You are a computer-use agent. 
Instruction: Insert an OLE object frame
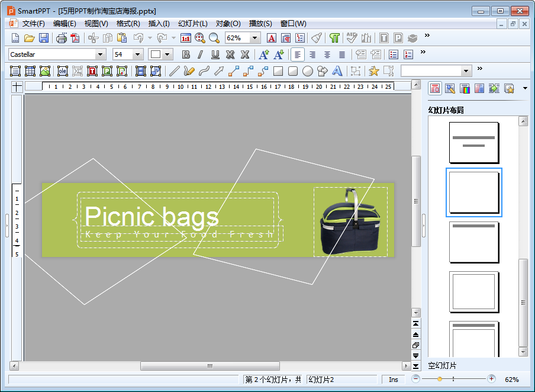point(63,71)
